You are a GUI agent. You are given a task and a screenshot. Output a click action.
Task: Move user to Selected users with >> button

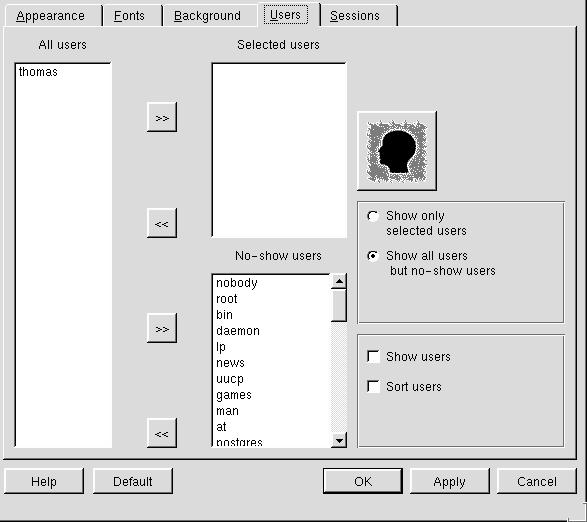point(162,117)
